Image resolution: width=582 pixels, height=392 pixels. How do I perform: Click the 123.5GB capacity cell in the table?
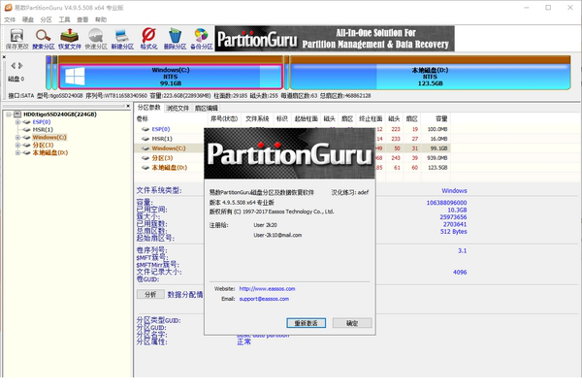(x=438, y=168)
